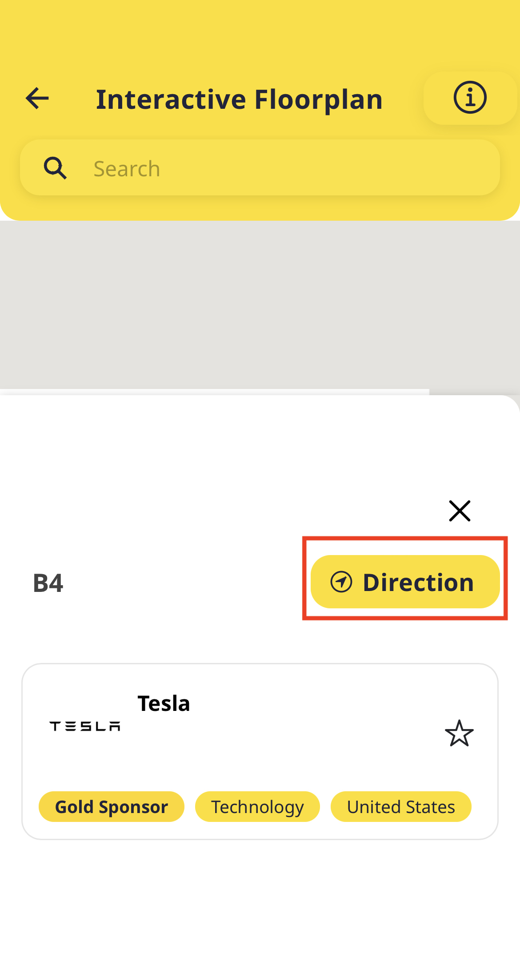Click the grey floorplan map area

(260, 304)
